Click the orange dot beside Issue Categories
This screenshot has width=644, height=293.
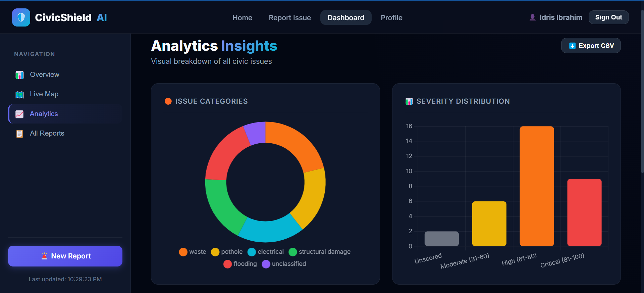(168, 101)
